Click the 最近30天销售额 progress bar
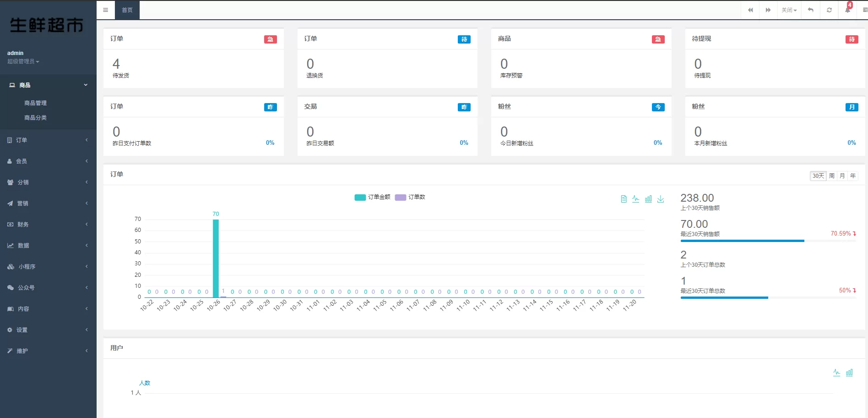This screenshot has height=418, width=868. tap(768, 241)
